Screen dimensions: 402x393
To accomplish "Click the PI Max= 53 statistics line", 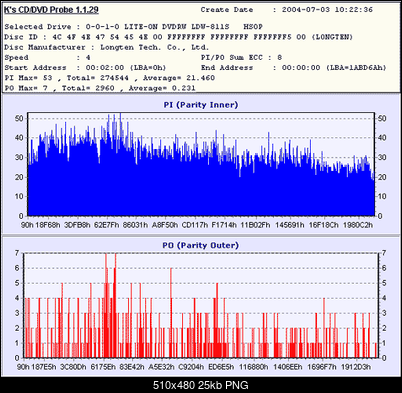I will click(110, 78).
